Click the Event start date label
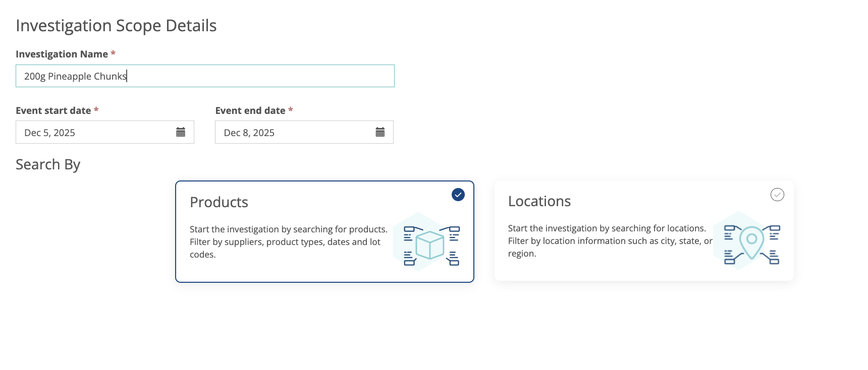Screen dimensions: 868x370 click(53, 110)
